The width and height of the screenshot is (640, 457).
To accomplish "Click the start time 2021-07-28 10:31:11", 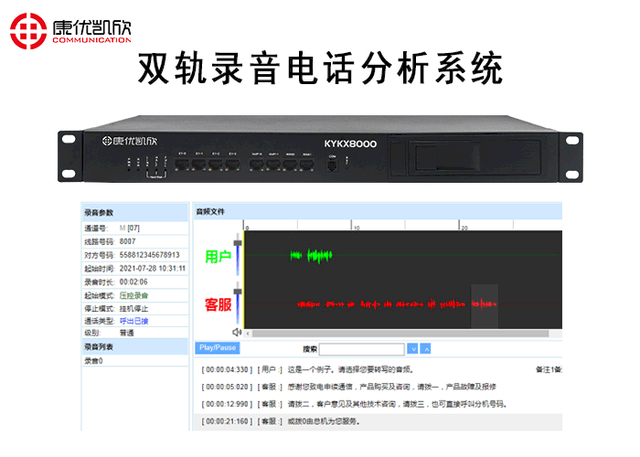I will coord(152,268).
